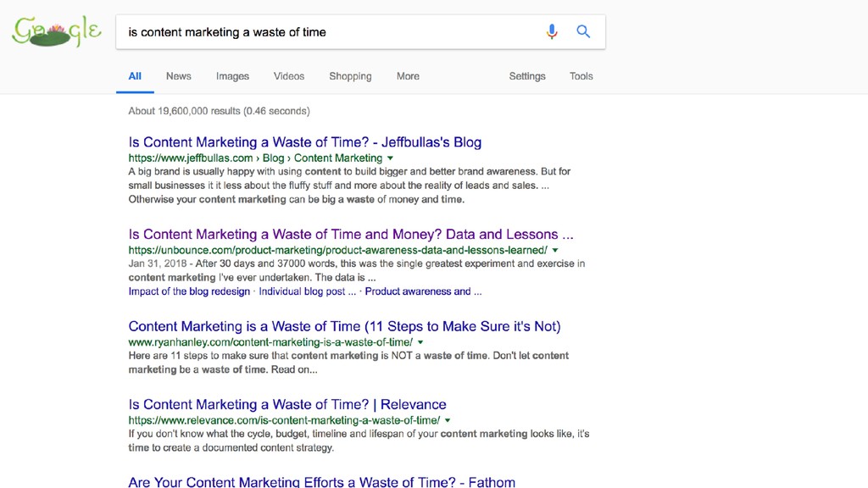
Task: Click the microphone voice search icon
Action: click(x=551, y=31)
